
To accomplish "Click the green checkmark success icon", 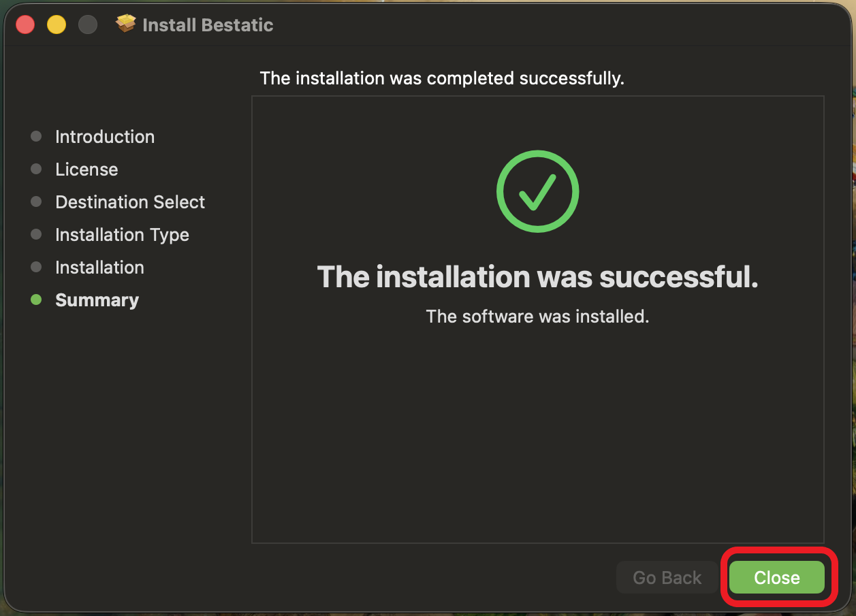I will [x=537, y=191].
